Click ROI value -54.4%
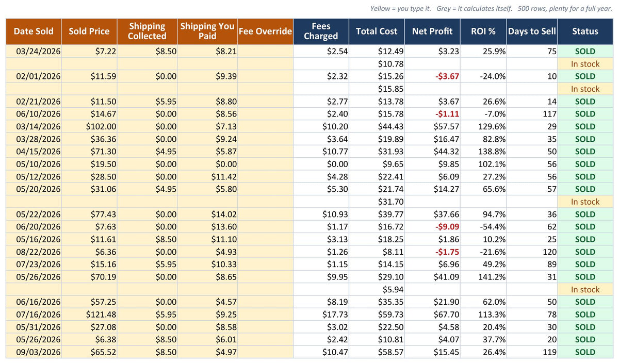Screen dimensions: 619x364 [x=483, y=227]
